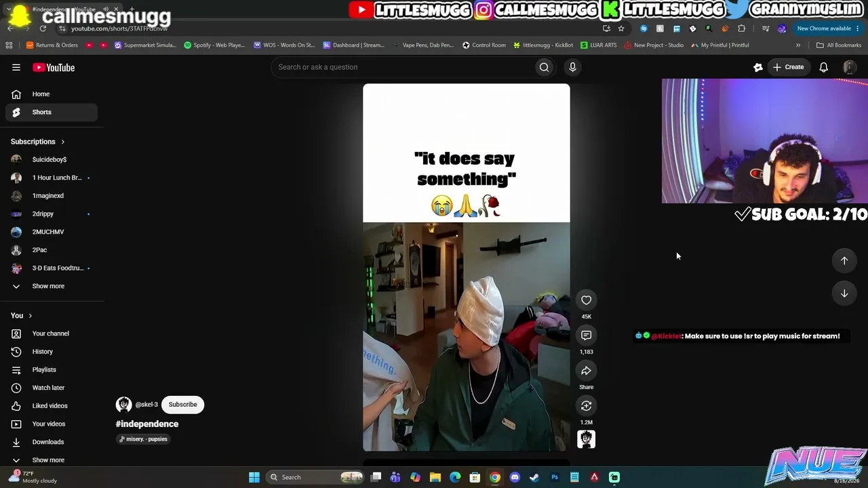This screenshot has height=488, width=868.
Task: Open the account avatar menu
Action: pos(849,67)
